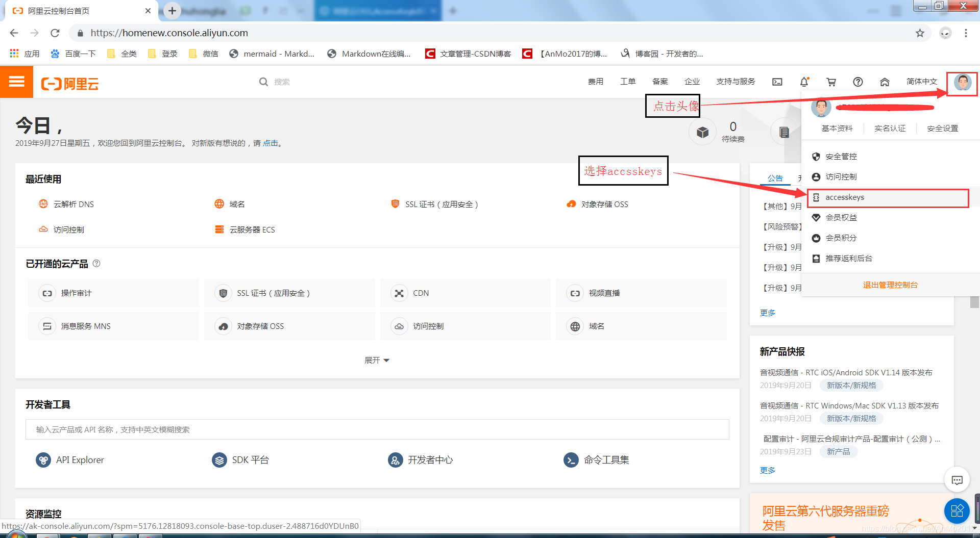The height and width of the screenshot is (538, 980).
Task: Open the Chrome apps 应用 shortcut
Action: pos(24,54)
